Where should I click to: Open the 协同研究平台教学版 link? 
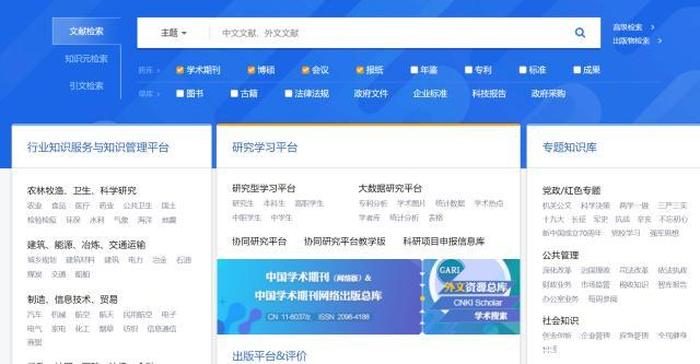[x=344, y=241]
